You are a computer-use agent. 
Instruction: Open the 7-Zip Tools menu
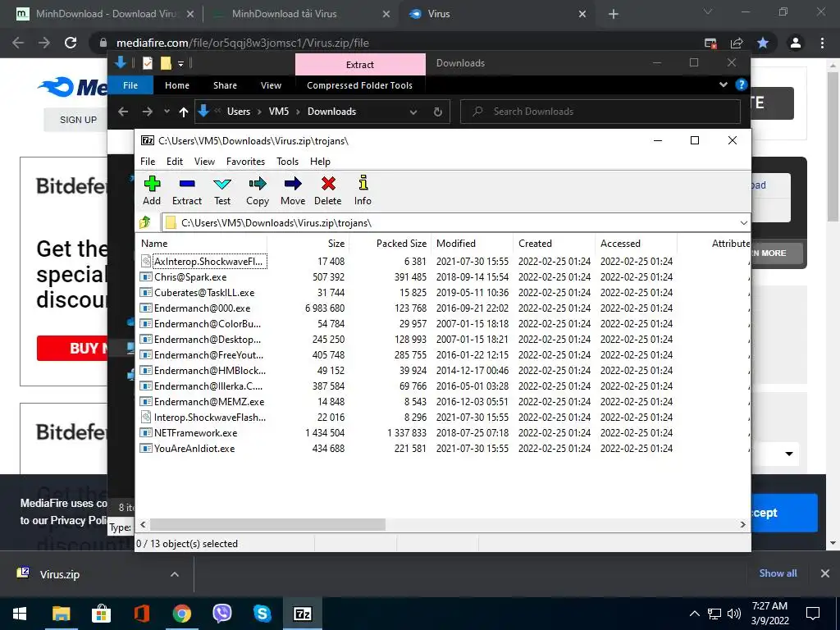pyautogui.click(x=287, y=162)
